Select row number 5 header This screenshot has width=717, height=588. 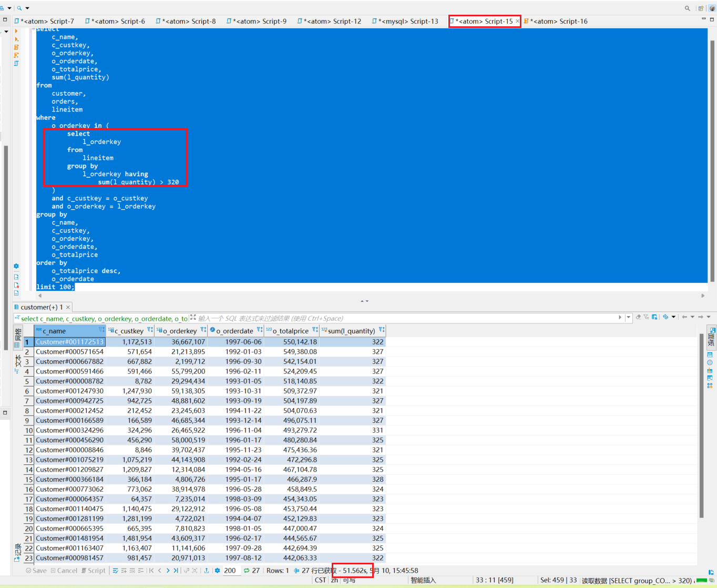(28, 381)
